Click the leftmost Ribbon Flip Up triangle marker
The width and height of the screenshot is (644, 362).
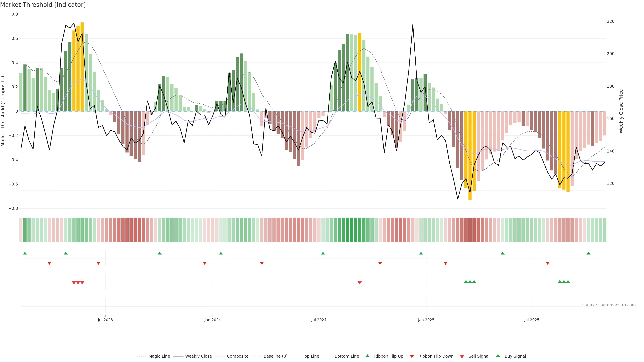pos(25,253)
